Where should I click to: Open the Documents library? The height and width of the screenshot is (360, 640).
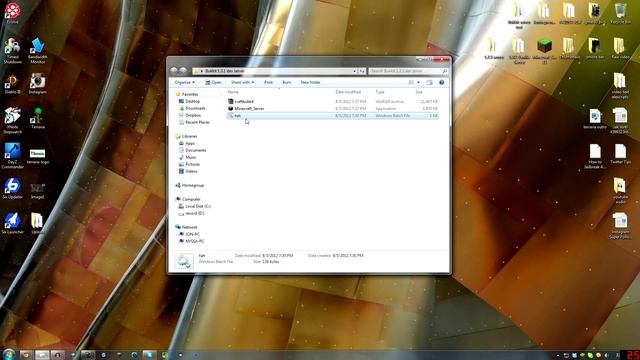tap(192, 150)
